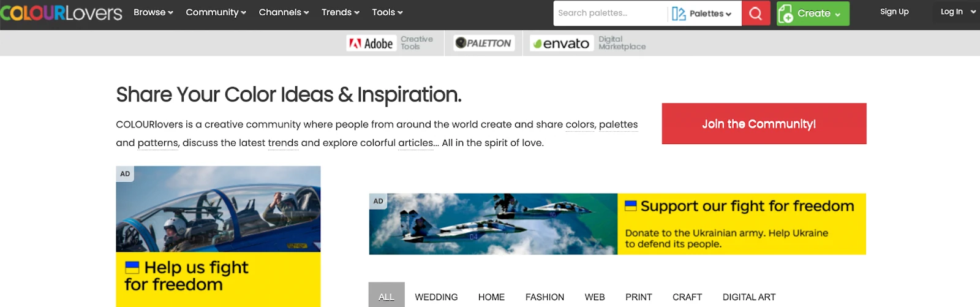Click the COLOURlovers logo

[x=61, y=13]
